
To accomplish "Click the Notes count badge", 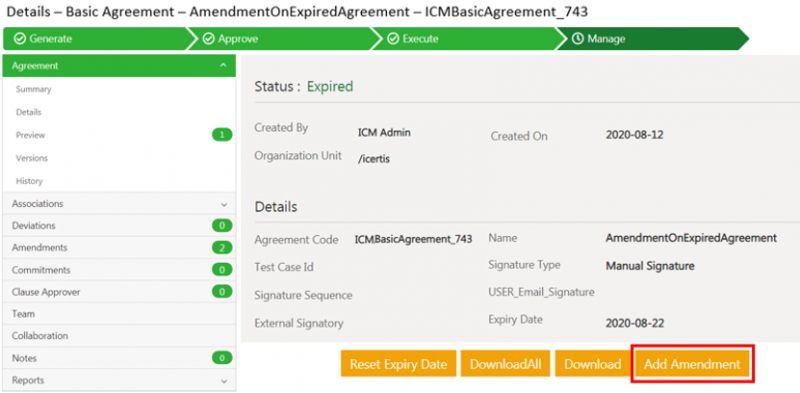I will pos(222,358).
